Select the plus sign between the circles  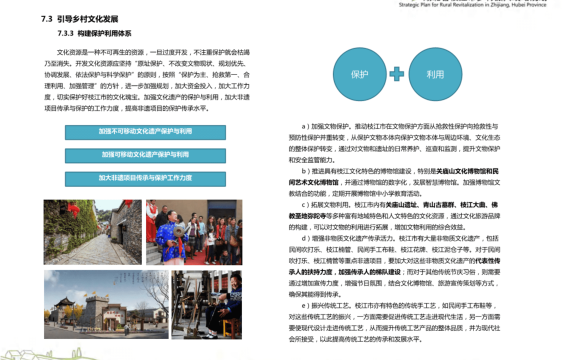click(x=397, y=74)
